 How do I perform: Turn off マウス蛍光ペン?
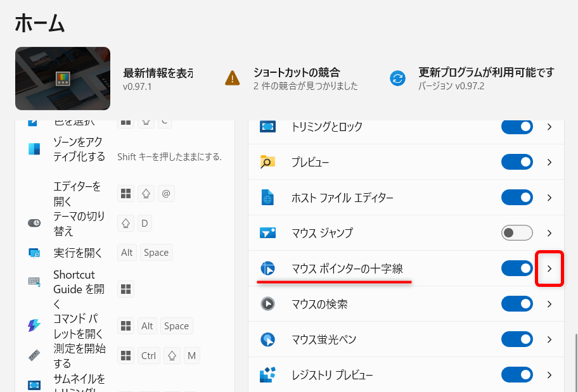tap(517, 339)
